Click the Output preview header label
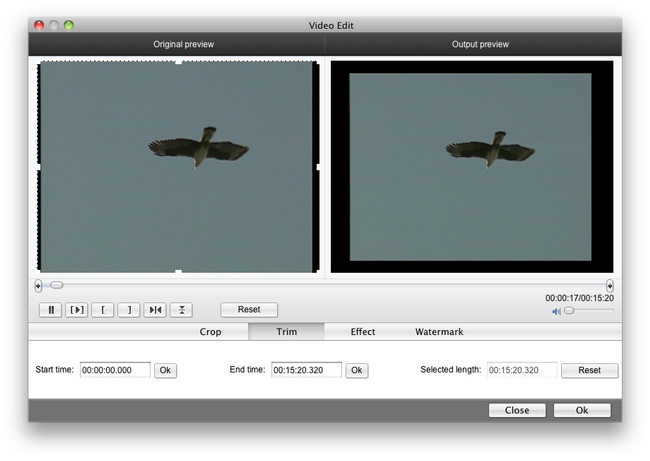Viewport: 650px width, 461px height. [x=480, y=44]
